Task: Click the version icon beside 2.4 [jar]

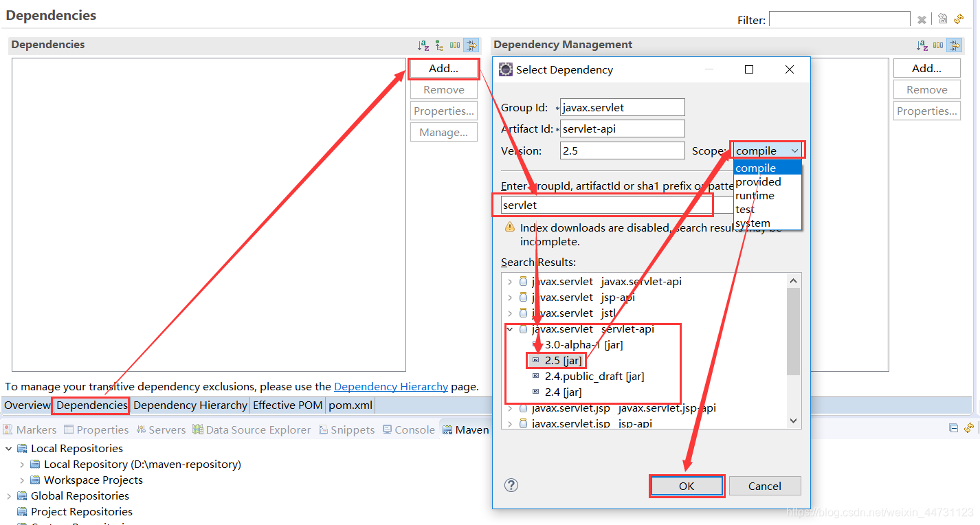Action: pyautogui.click(x=537, y=392)
